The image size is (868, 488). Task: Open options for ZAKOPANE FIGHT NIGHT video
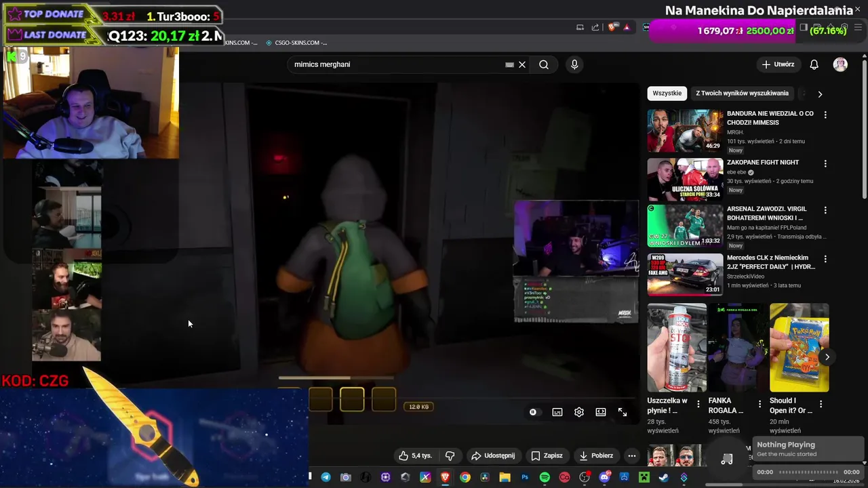(825, 164)
